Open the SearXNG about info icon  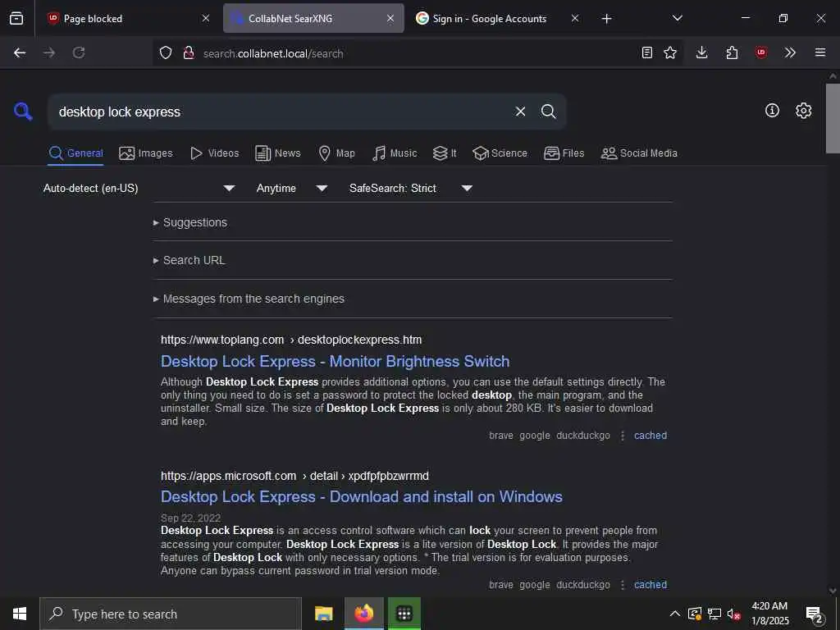click(772, 111)
